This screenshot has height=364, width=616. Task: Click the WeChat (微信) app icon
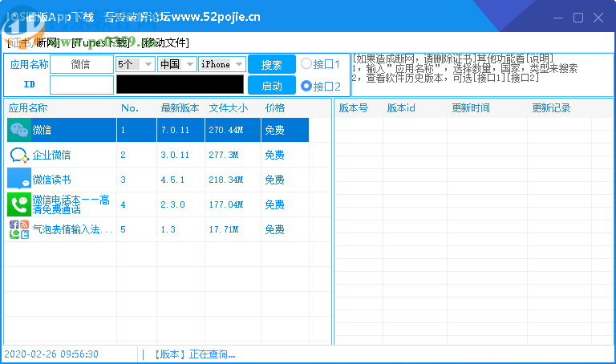[x=19, y=130]
